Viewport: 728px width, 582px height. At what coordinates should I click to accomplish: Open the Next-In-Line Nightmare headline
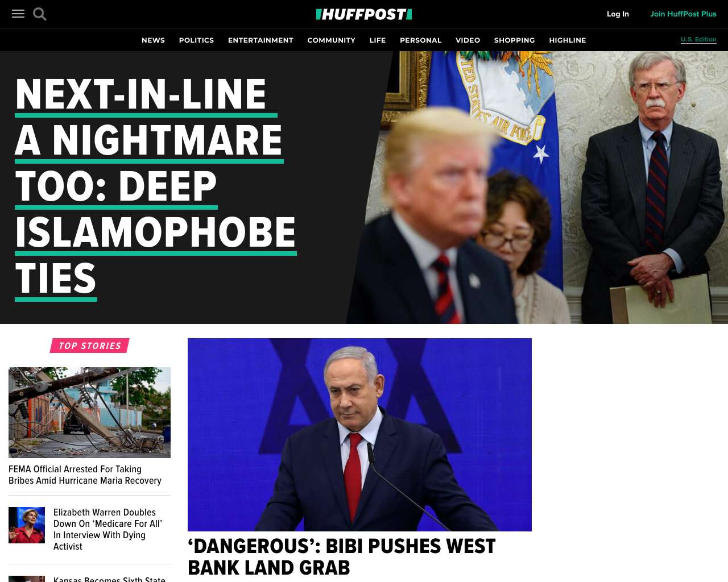155,186
